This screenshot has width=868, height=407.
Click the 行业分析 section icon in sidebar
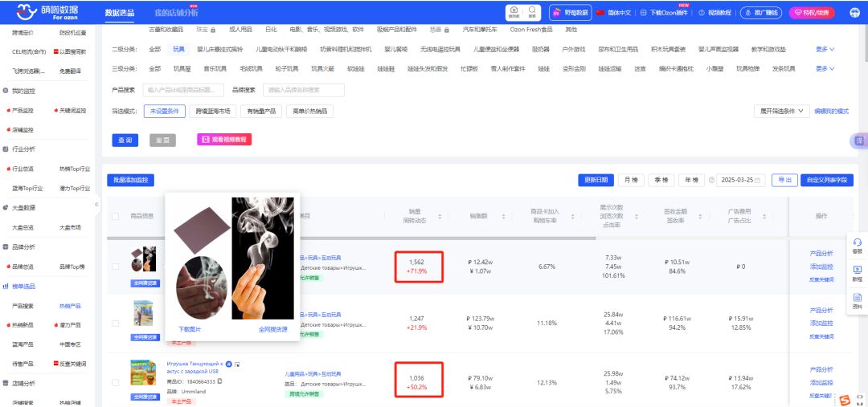(6, 149)
